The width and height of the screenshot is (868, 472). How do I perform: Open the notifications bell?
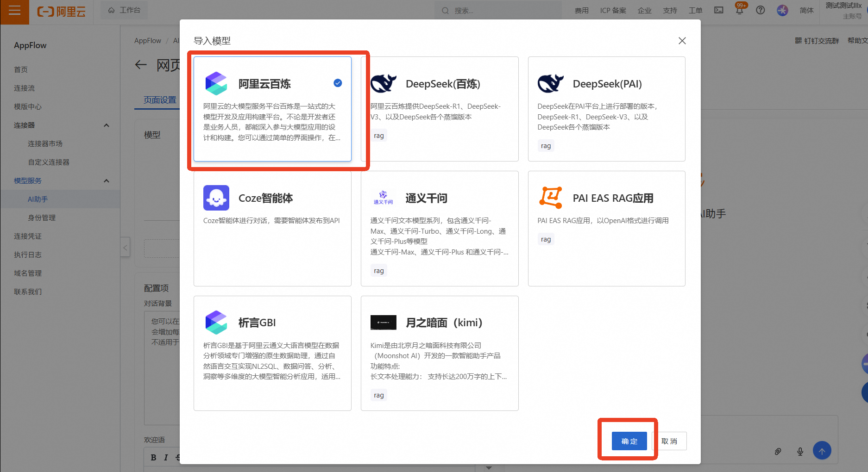[740, 10]
